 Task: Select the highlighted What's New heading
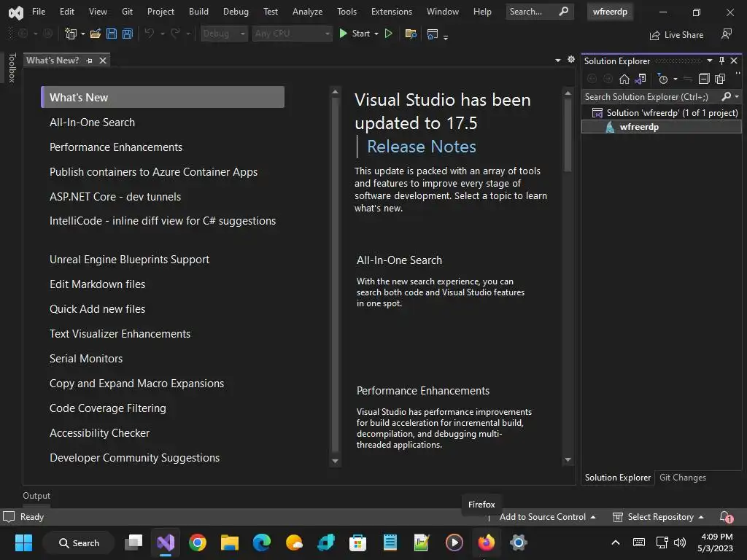[x=163, y=97]
